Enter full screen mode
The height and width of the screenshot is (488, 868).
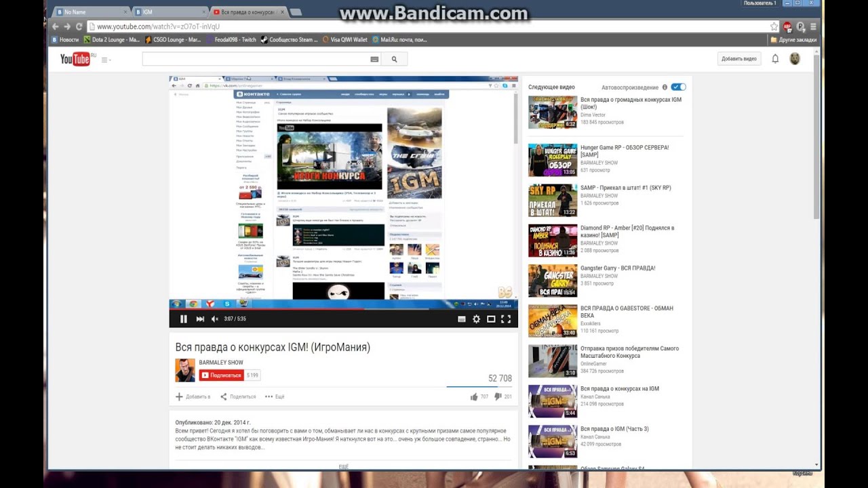point(506,319)
